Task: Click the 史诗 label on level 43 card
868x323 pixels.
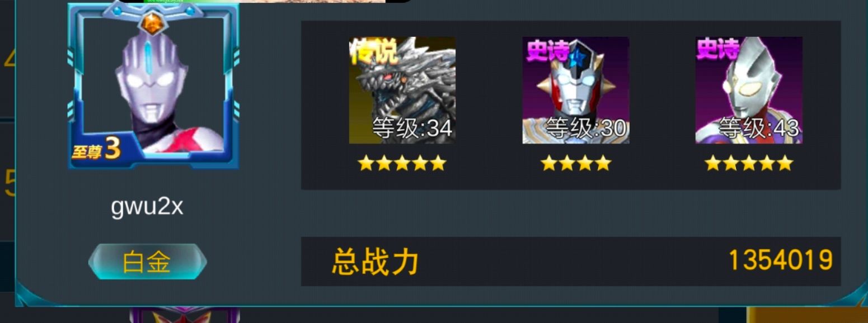Action: pos(719,50)
